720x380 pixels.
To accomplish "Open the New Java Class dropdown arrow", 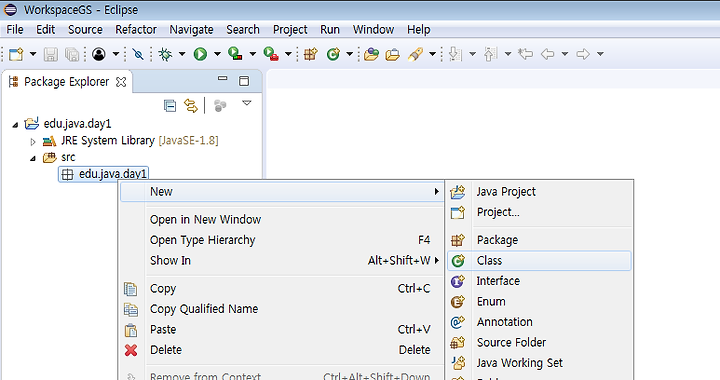I will pos(349,54).
